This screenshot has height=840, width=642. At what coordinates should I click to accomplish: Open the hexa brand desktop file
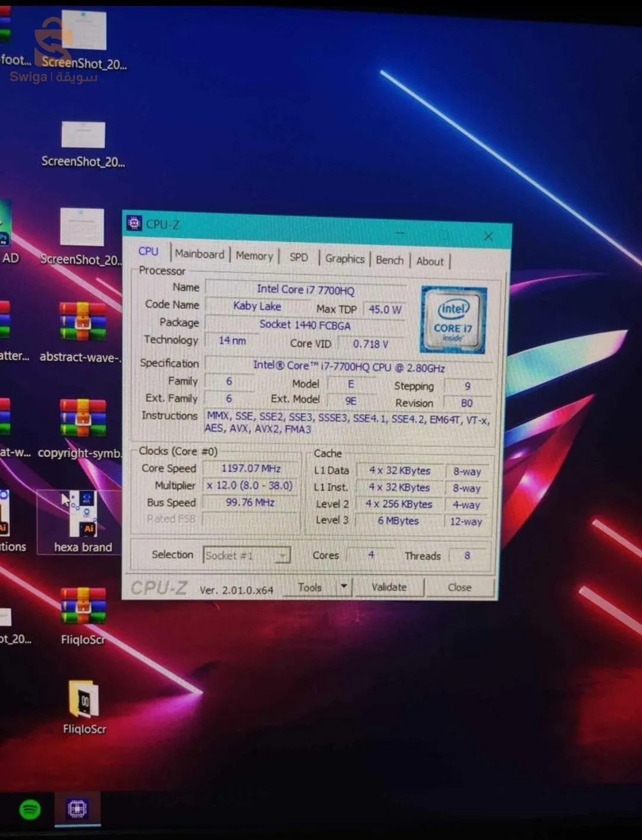(82, 515)
